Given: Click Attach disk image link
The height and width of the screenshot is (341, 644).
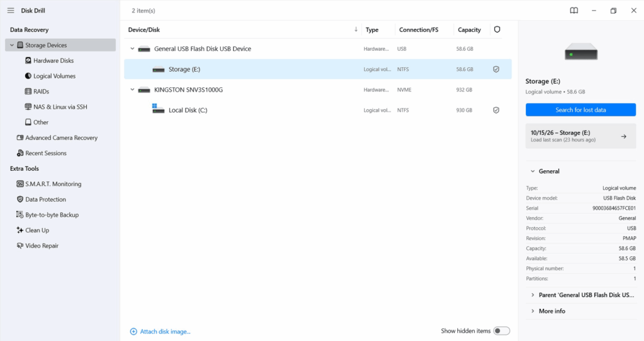Looking at the screenshot, I should [x=165, y=332].
